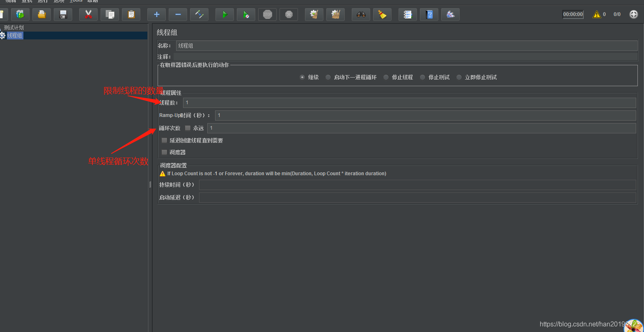Viewport: 644px width, 332px height.
Task: Paste element with the clipboard icon
Action: (131, 14)
